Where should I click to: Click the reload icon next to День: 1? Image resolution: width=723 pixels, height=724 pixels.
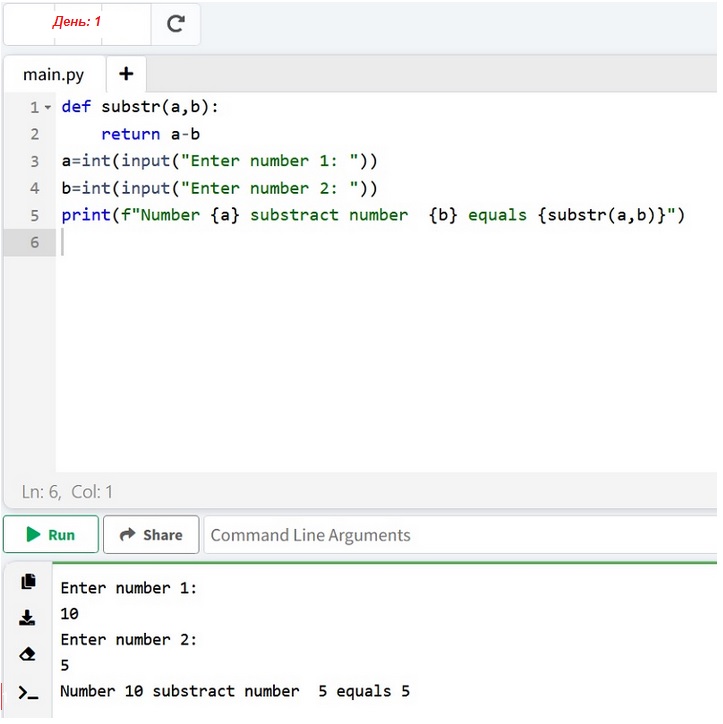[x=176, y=23]
